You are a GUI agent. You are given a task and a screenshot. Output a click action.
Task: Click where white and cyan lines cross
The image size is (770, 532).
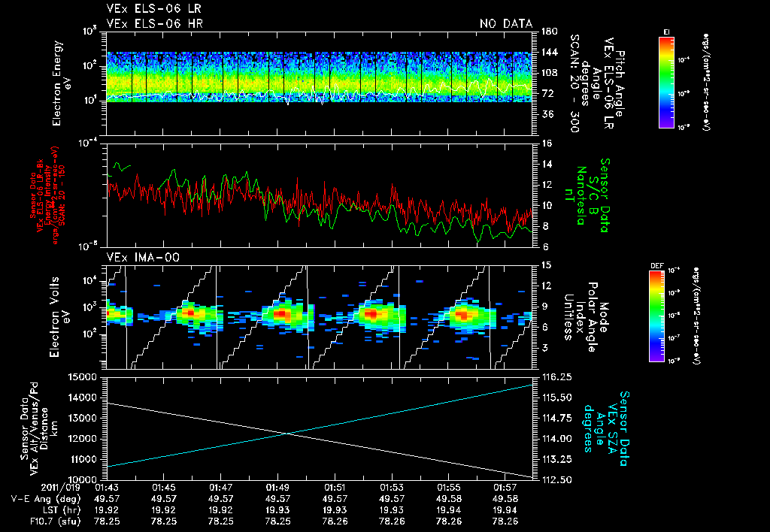pos(287,433)
